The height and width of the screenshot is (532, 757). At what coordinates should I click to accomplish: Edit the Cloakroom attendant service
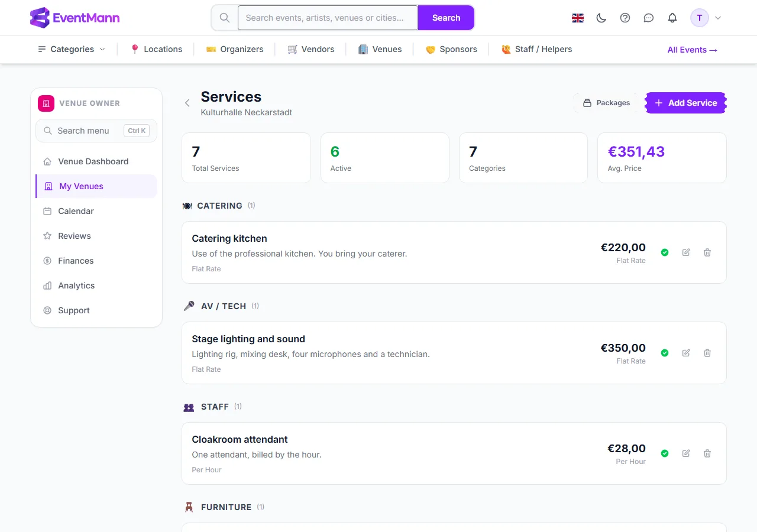pyautogui.click(x=686, y=453)
